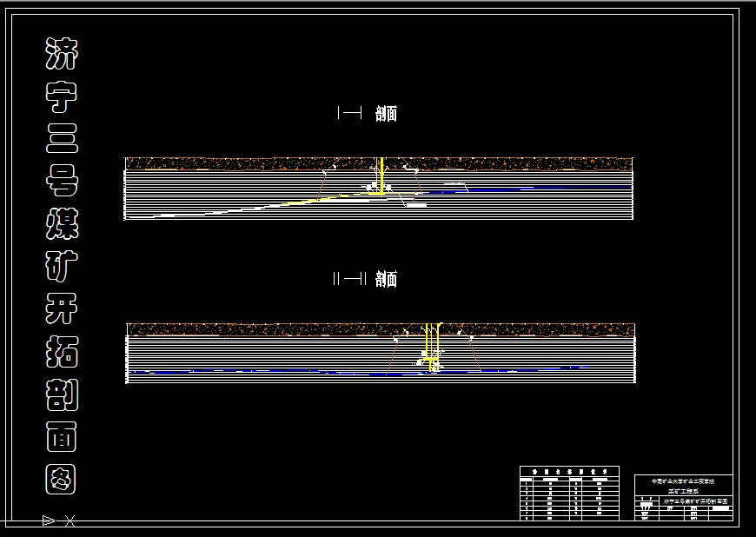Click '济宁三号煤矿开拓剖面图' in the title block

tap(695, 501)
